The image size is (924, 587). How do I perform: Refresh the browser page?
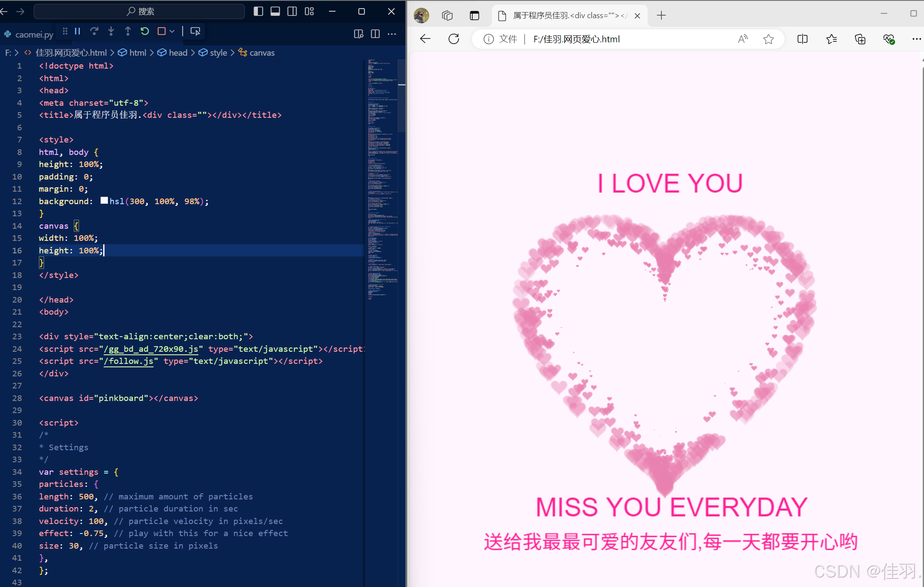pyautogui.click(x=454, y=39)
